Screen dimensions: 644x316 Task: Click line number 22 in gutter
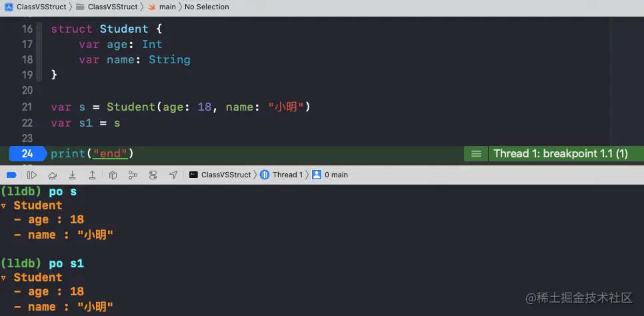27,123
